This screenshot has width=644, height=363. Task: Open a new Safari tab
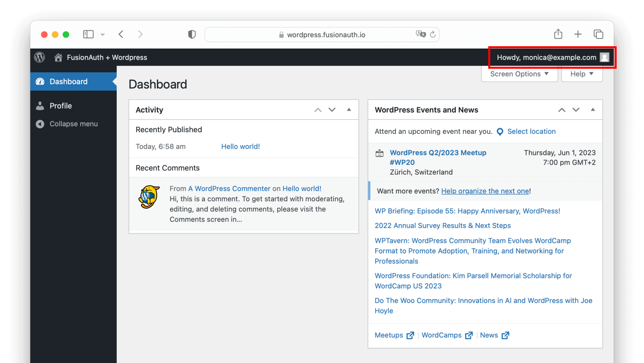click(578, 34)
